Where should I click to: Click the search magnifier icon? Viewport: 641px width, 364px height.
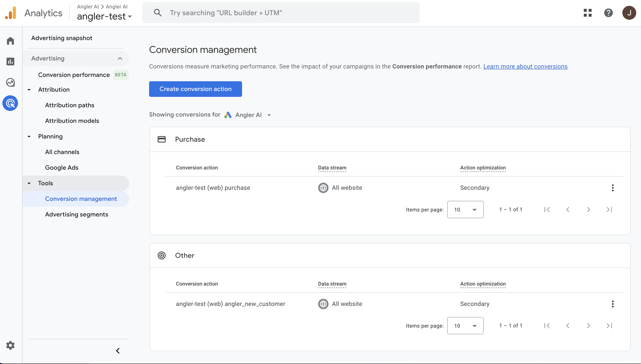pos(158,13)
